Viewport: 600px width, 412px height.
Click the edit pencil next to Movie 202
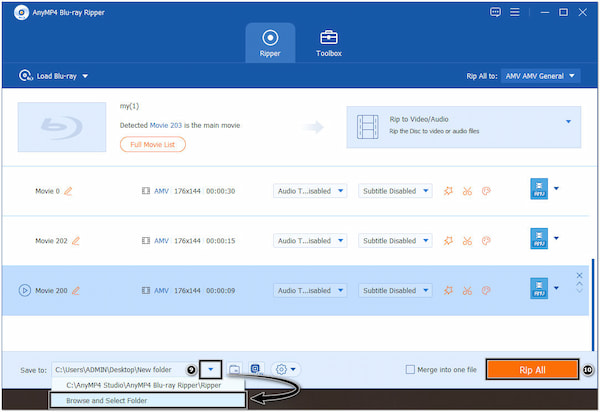pyautogui.click(x=77, y=240)
